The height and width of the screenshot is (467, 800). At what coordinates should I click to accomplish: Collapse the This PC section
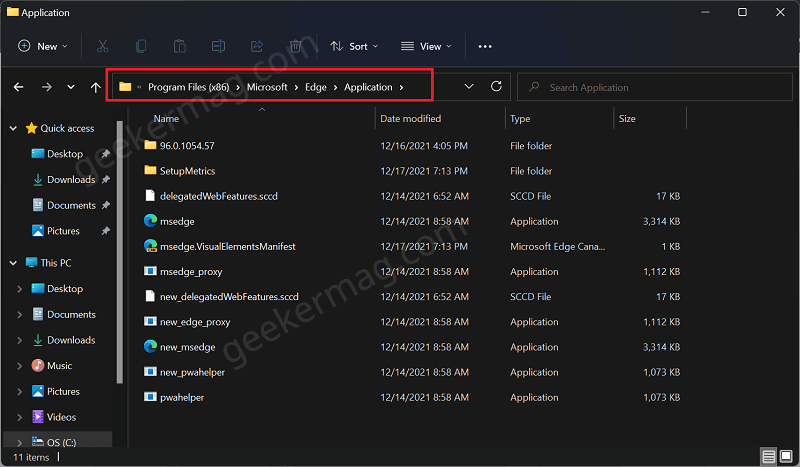pyautogui.click(x=13, y=263)
